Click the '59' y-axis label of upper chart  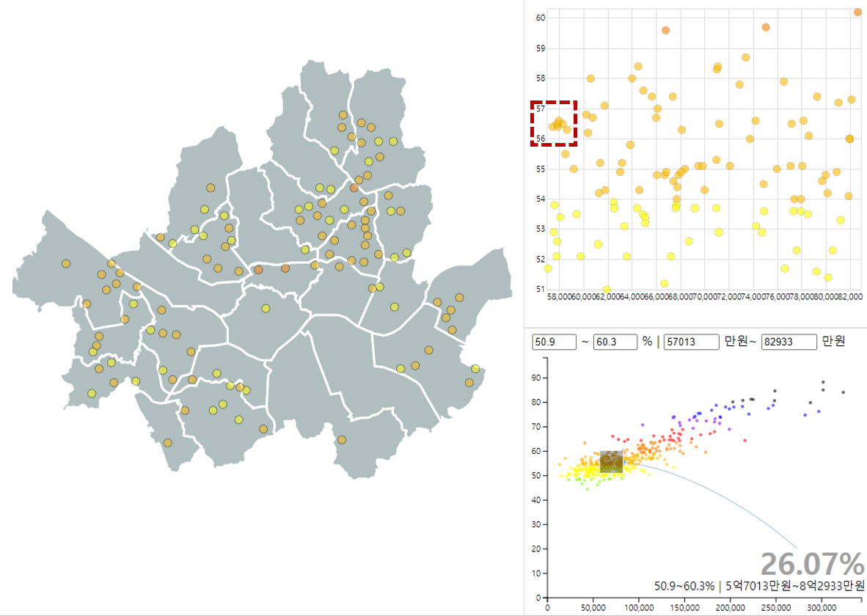pos(540,48)
